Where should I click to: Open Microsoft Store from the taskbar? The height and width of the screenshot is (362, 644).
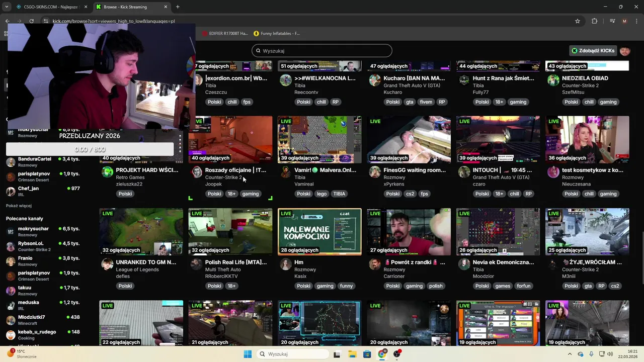[367, 354]
